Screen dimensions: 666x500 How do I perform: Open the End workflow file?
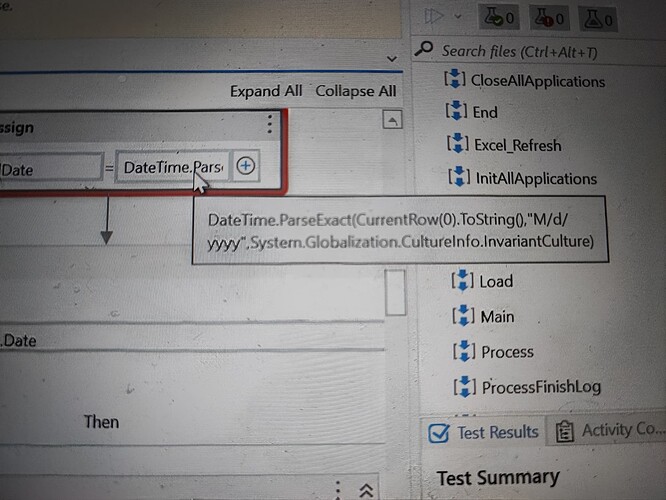485,112
